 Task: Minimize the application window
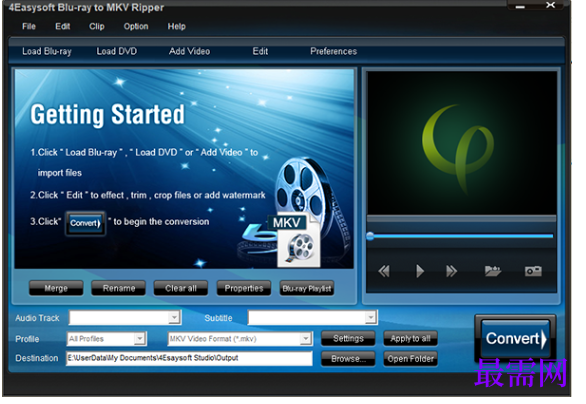coord(520,6)
